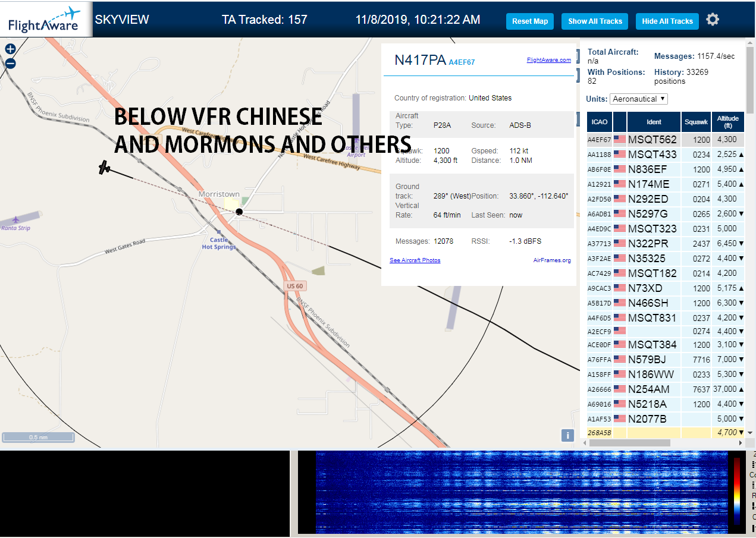Click the horizontal scrollbar right arrow
This screenshot has height=538, width=756.
point(739,443)
